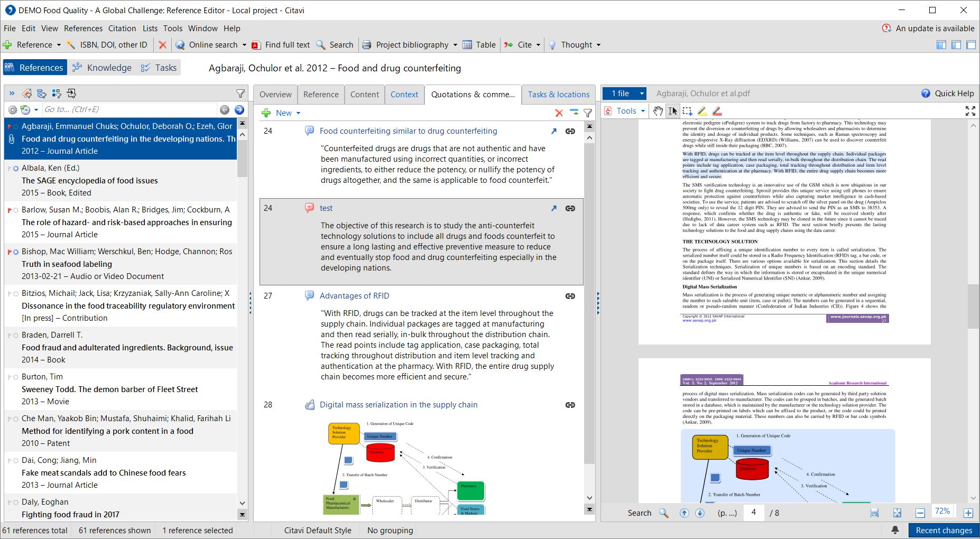Open 'Food counterfeiting similar to drug counterfeiting' quotation

point(408,131)
